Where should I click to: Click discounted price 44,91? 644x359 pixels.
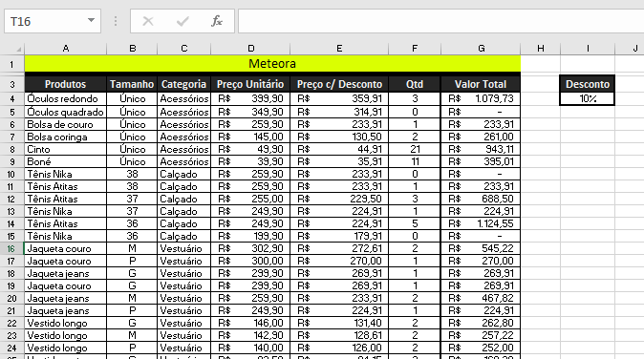click(x=339, y=149)
